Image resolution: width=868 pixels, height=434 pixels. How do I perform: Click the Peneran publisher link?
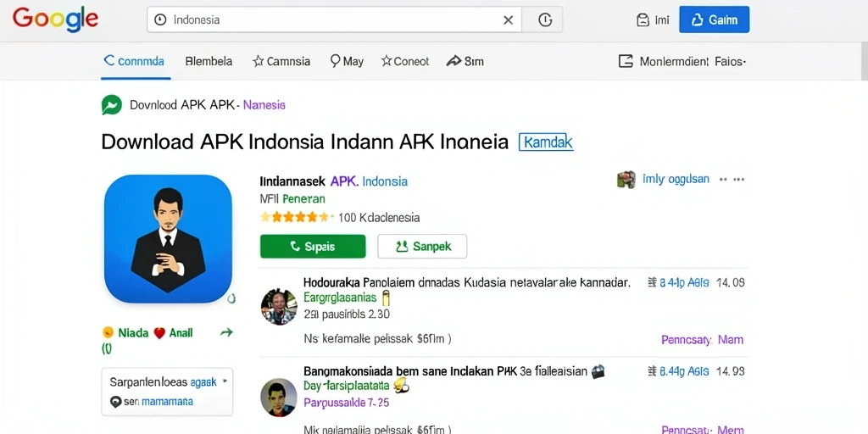[303, 198]
